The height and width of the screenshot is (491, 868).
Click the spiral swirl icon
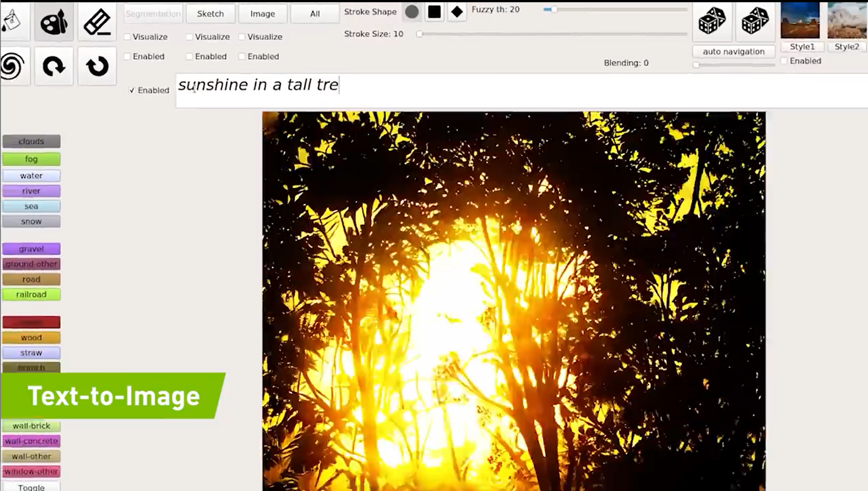[x=13, y=66]
